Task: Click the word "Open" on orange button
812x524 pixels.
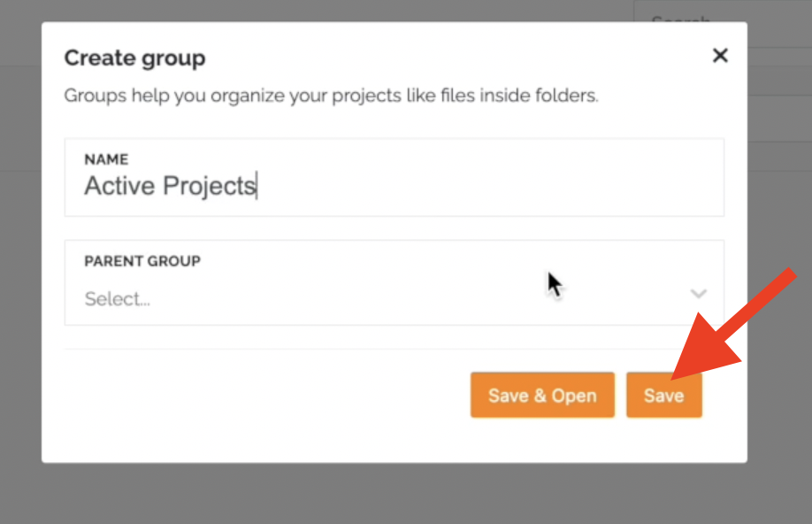Action: [x=574, y=396]
